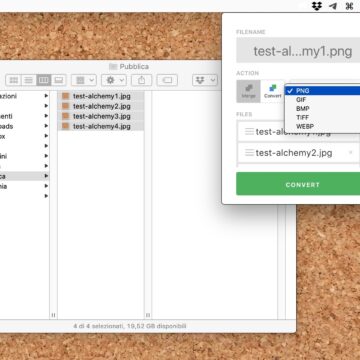Viewport: 360px width, 360px height.
Task: Click the thumbnail icon of test-alchemy3.jpg
Action: pyautogui.click(x=66, y=116)
